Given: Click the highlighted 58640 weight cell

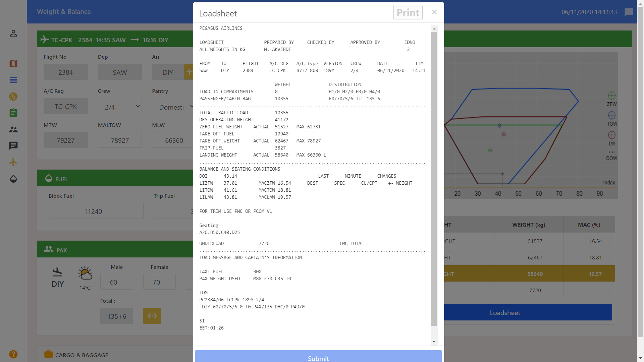Looking at the screenshot, I should coord(529,274).
